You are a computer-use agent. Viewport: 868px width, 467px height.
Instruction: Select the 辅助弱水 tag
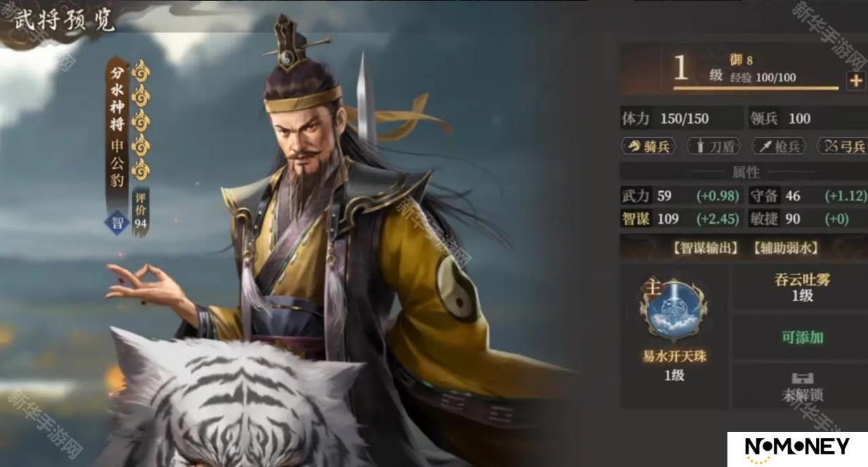784,248
